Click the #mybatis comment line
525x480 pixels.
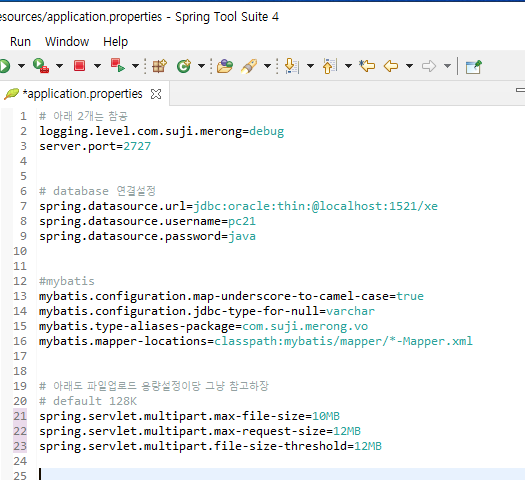67,281
